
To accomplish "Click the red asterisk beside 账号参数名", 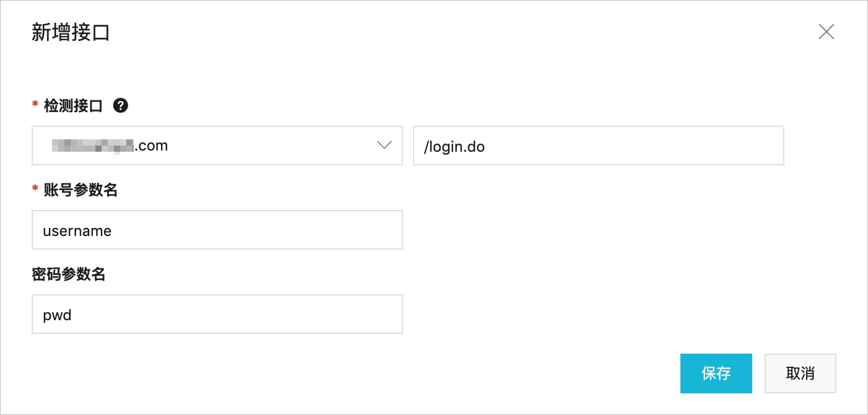I will pos(35,190).
